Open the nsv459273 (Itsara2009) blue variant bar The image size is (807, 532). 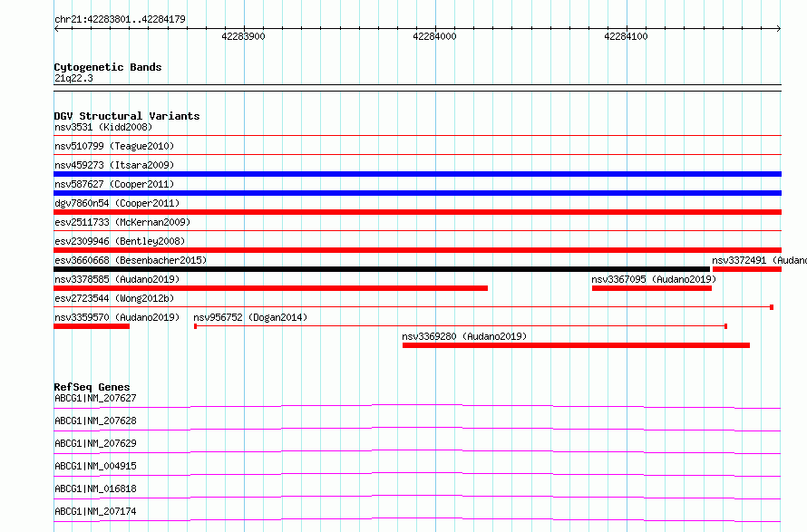tap(417, 174)
